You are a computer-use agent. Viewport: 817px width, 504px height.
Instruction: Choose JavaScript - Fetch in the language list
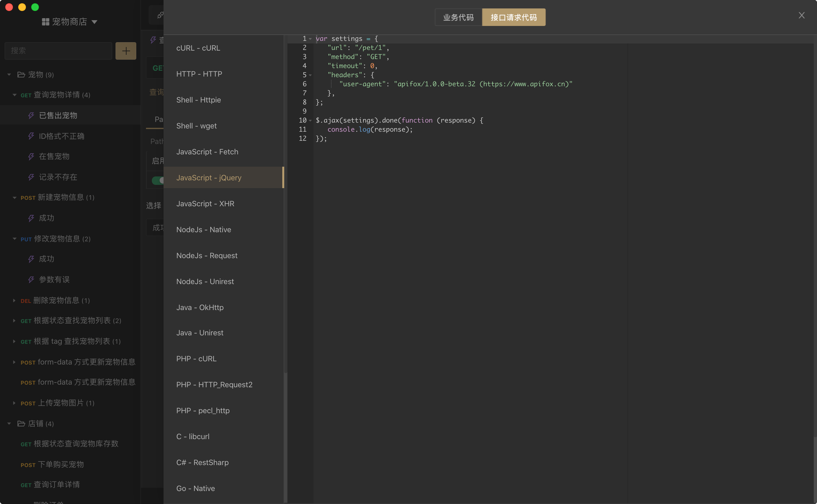[x=207, y=152]
